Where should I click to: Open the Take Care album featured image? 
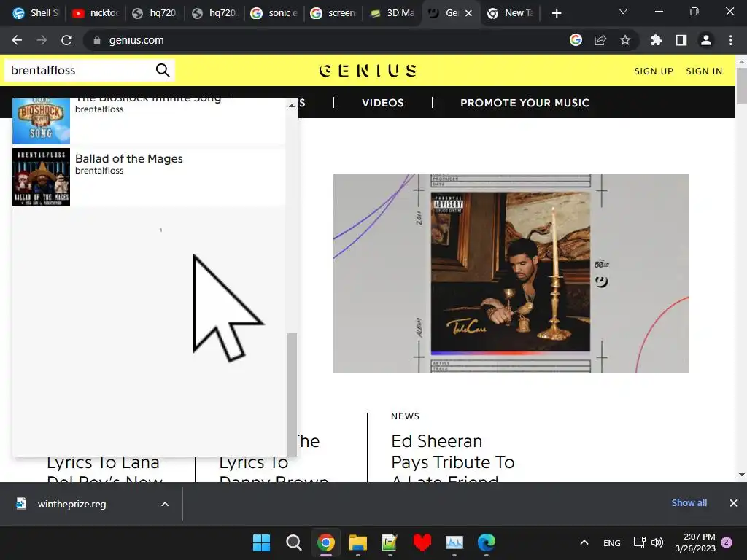pos(511,273)
